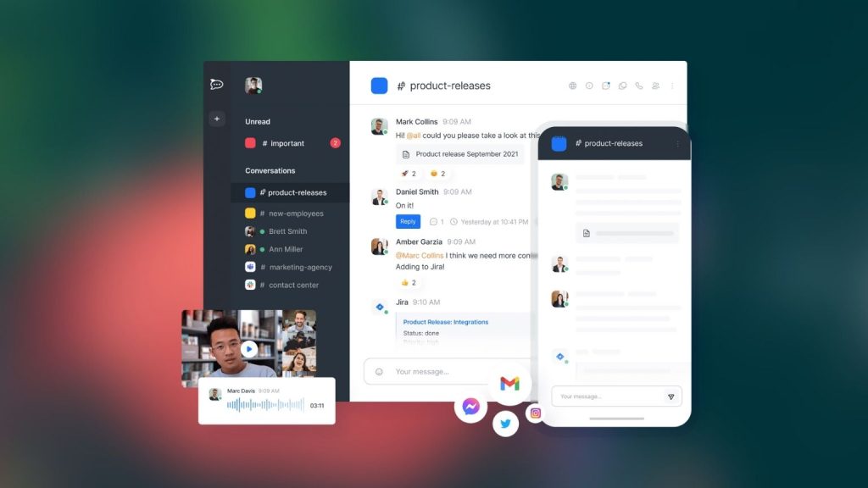Image resolution: width=868 pixels, height=488 pixels.
Task: Click the Rocket.Chat logo icon in the sidebar
Action: coord(216,84)
